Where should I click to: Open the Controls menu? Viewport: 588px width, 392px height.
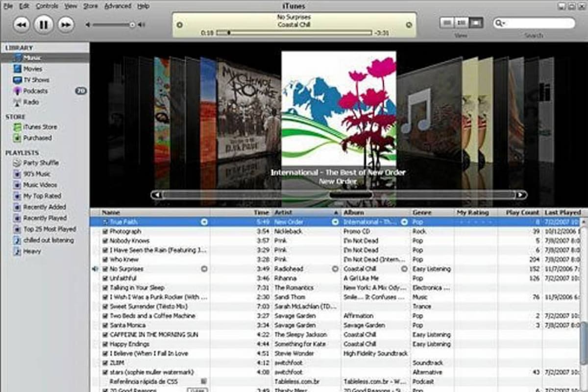coord(47,6)
